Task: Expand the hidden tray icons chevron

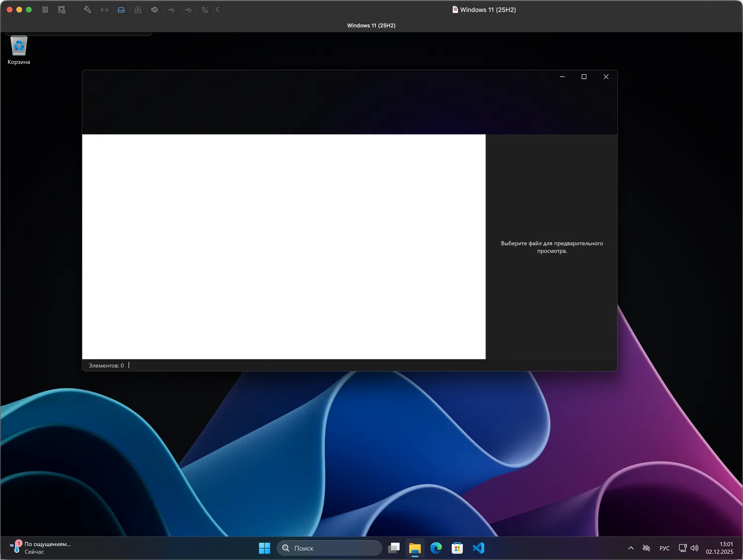Action: pyautogui.click(x=631, y=548)
